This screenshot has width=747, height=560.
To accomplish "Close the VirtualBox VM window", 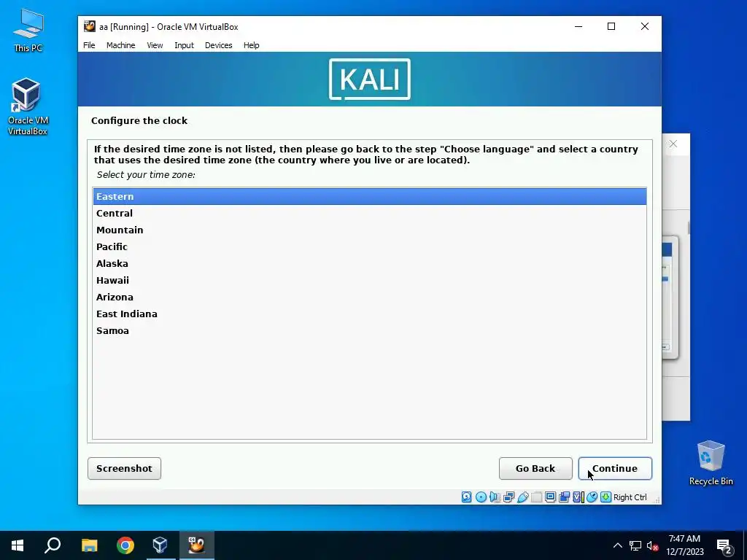I will (x=645, y=27).
